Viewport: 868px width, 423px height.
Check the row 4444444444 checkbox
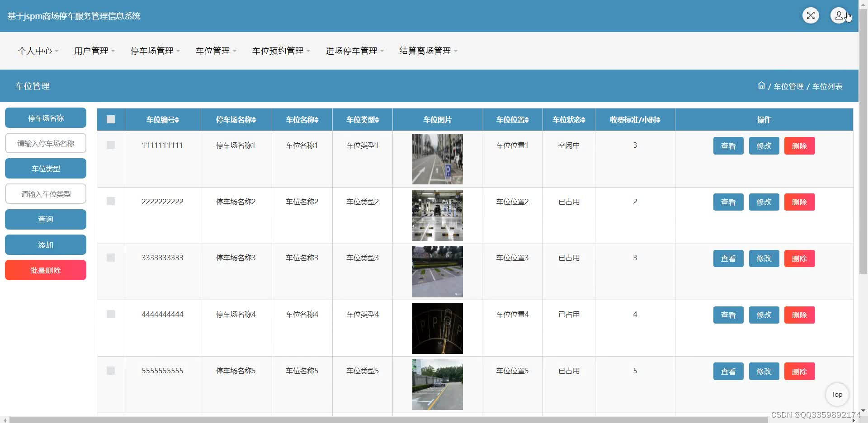[111, 314]
